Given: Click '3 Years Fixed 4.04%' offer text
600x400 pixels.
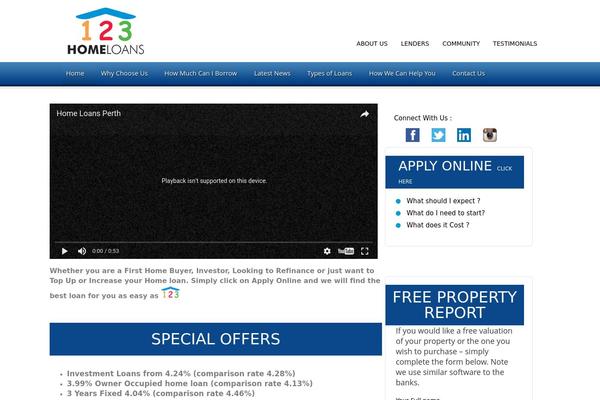Looking at the screenshot, I should [161, 393].
